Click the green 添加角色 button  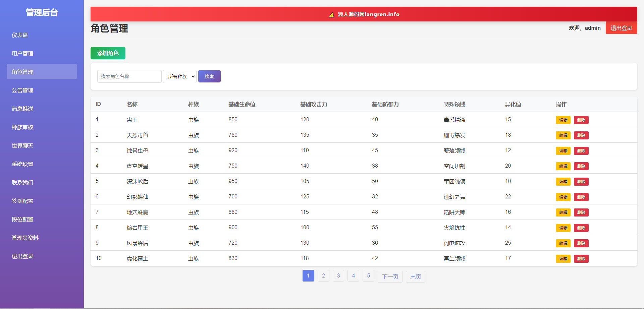108,53
